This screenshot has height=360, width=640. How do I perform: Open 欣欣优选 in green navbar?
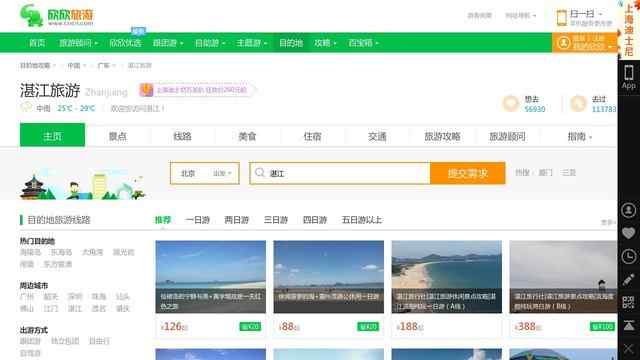pyautogui.click(x=125, y=43)
